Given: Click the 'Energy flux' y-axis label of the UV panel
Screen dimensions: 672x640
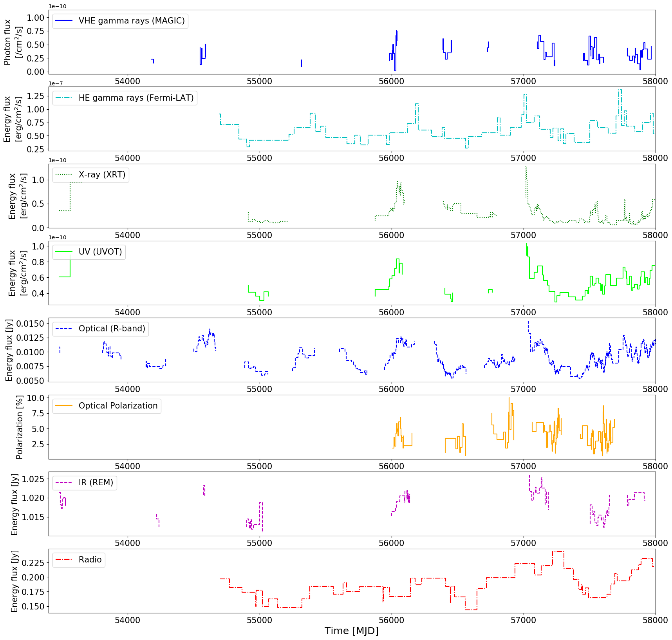Looking at the screenshot, I should pos(18,273).
